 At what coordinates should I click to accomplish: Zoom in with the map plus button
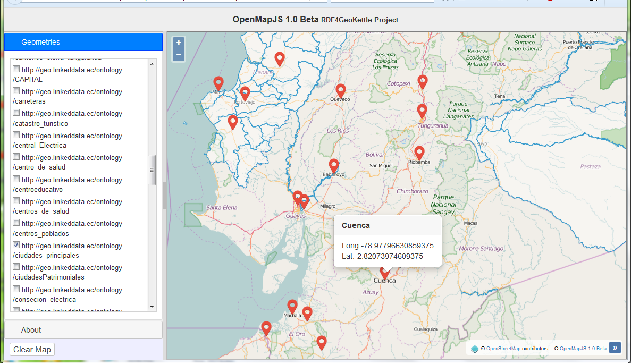tap(179, 43)
